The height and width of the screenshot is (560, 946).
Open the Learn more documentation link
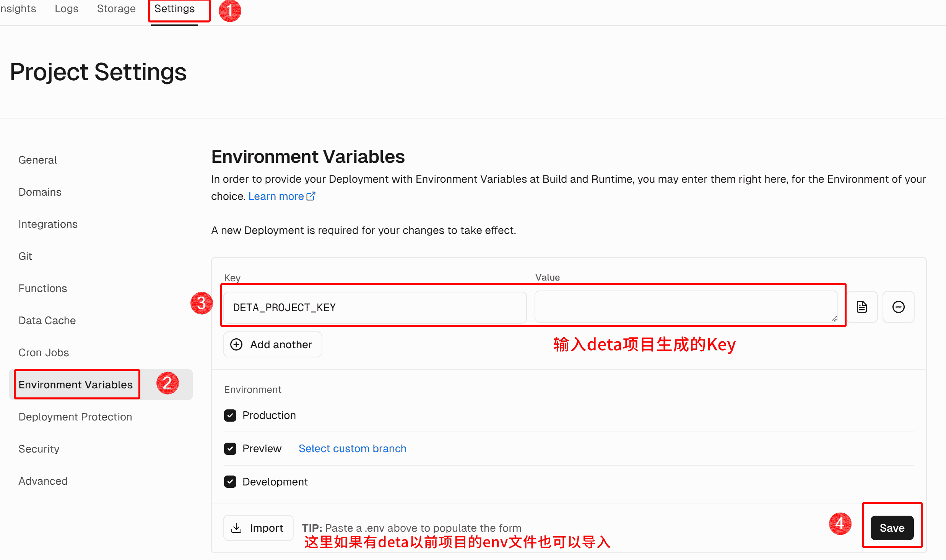276,196
